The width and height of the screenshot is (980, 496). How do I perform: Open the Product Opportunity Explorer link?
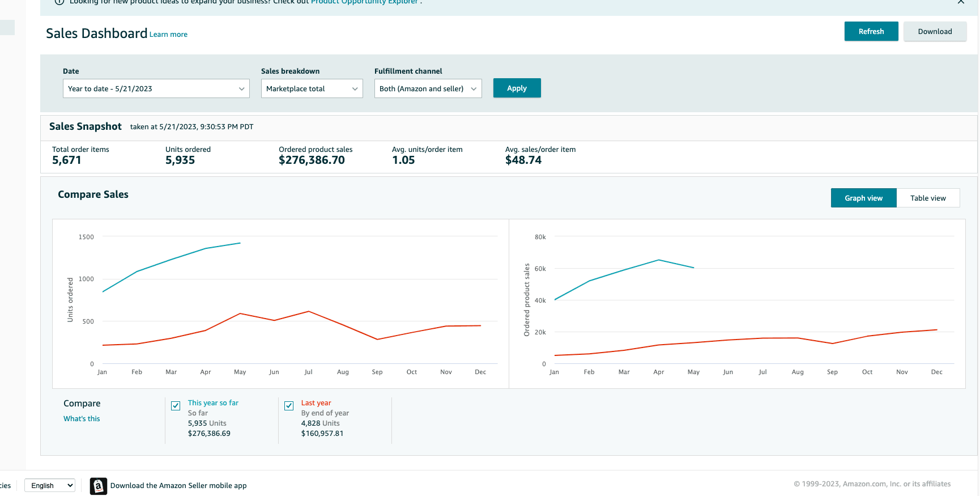364,2
